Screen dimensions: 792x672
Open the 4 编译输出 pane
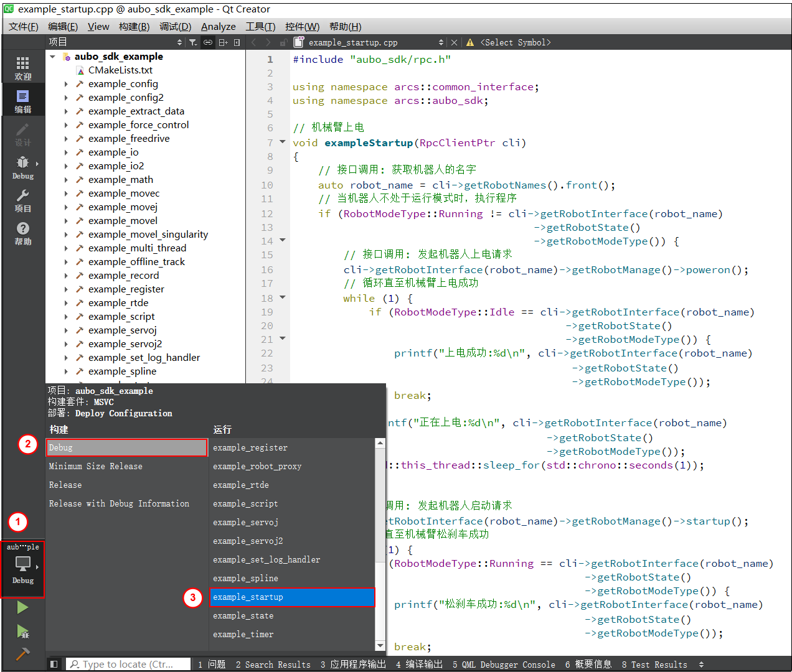click(x=419, y=665)
